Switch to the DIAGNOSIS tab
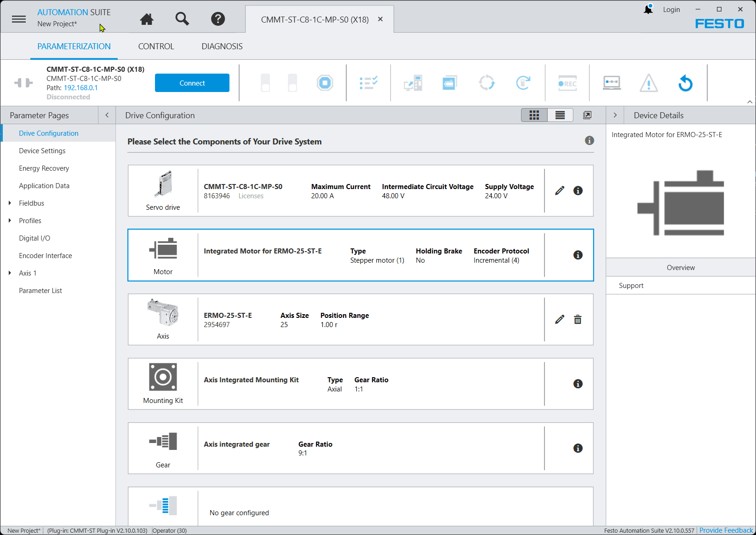This screenshot has height=535, width=756. [222, 46]
